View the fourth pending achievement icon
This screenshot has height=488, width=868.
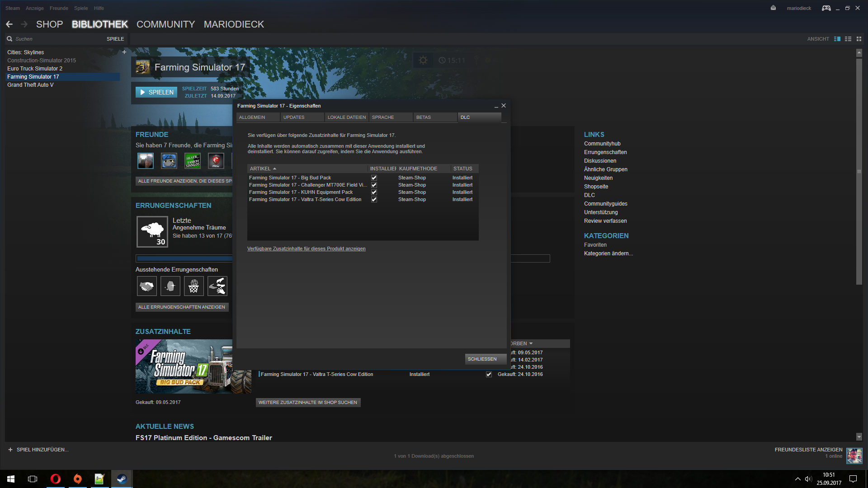click(217, 286)
